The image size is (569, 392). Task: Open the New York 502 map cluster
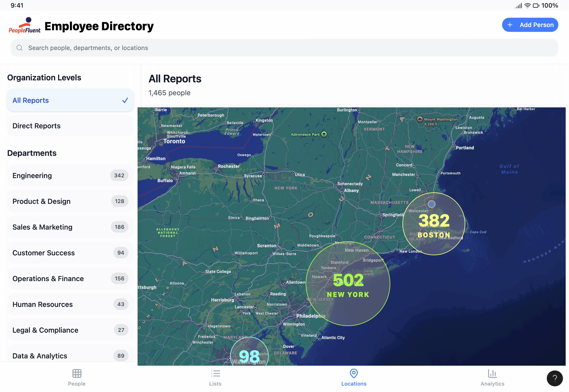(348, 284)
